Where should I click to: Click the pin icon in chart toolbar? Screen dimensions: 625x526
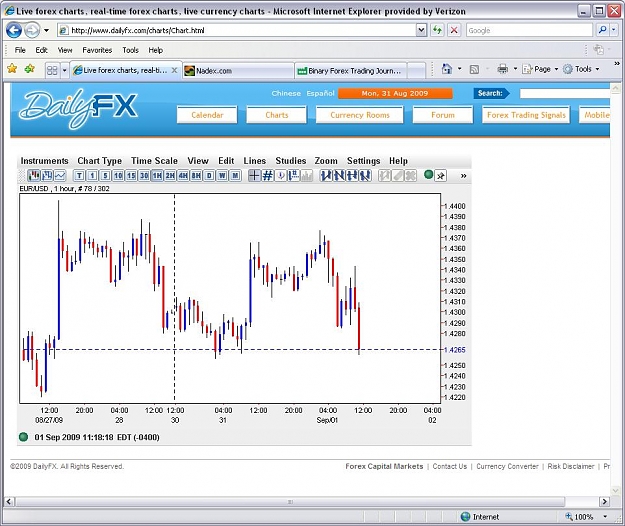tap(440, 176)
